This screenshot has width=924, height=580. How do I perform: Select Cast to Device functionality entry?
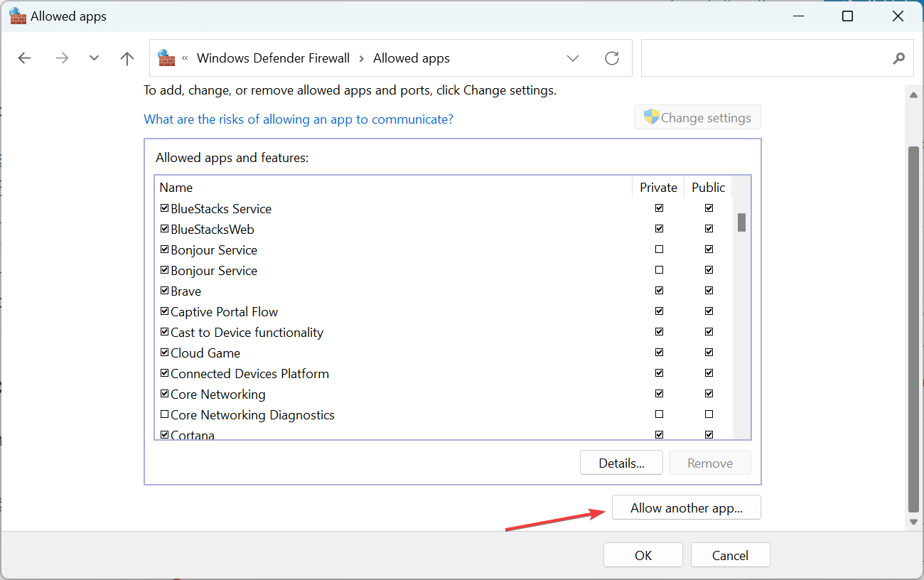pyautogui.click(x=247, y=332)
